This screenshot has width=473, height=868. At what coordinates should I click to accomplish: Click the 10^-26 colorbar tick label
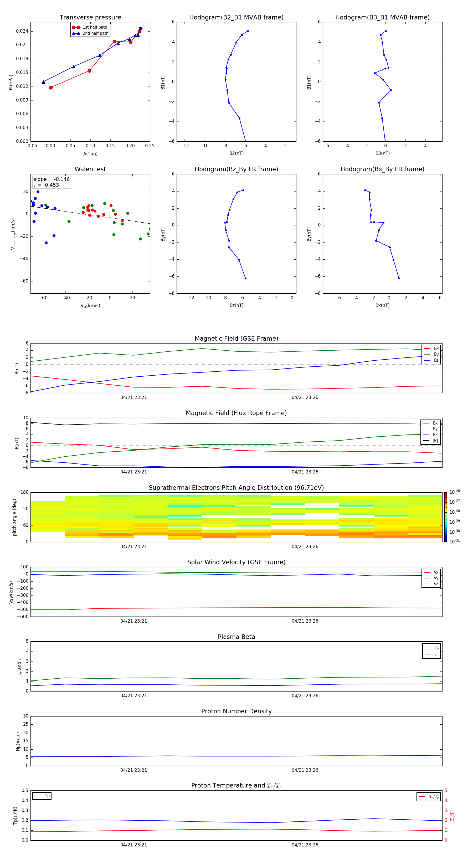pos(455,492)
